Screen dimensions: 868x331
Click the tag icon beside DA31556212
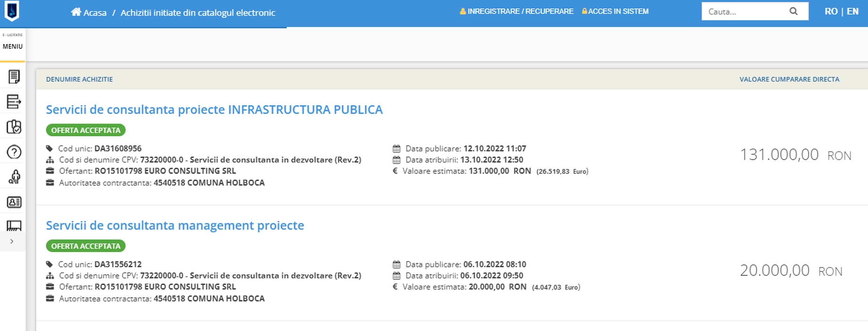[x=49, y=264]
